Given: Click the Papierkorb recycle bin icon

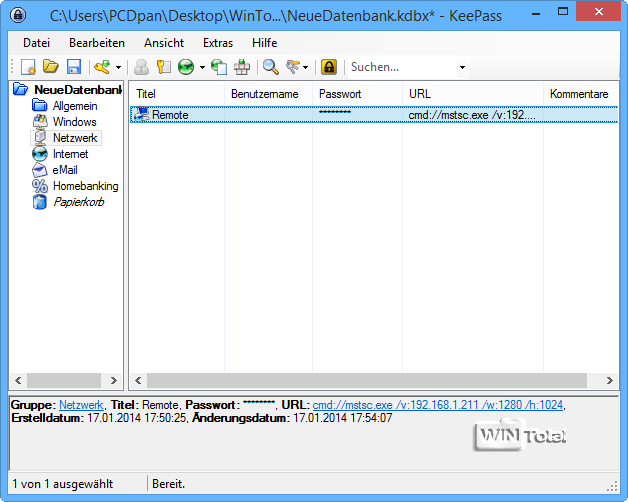Looking at the screenshot, I should pos(40,202).
